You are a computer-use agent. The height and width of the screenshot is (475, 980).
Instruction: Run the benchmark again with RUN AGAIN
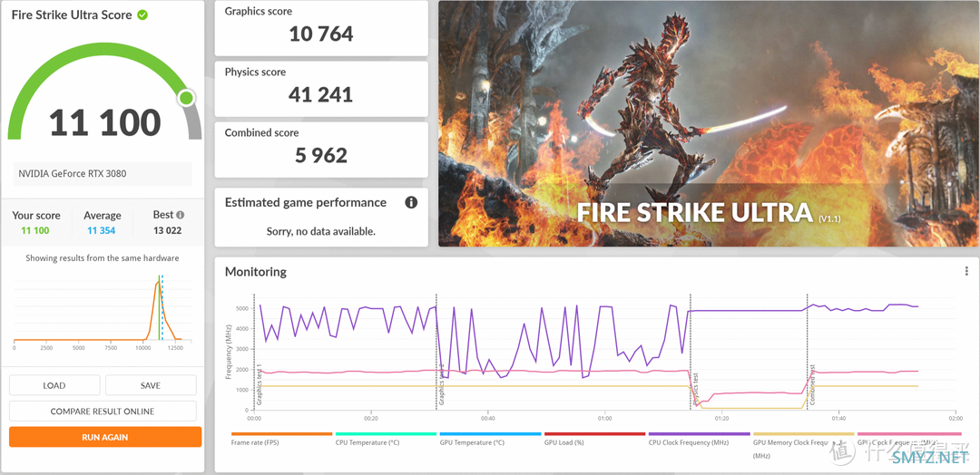(x=105, y=437)
